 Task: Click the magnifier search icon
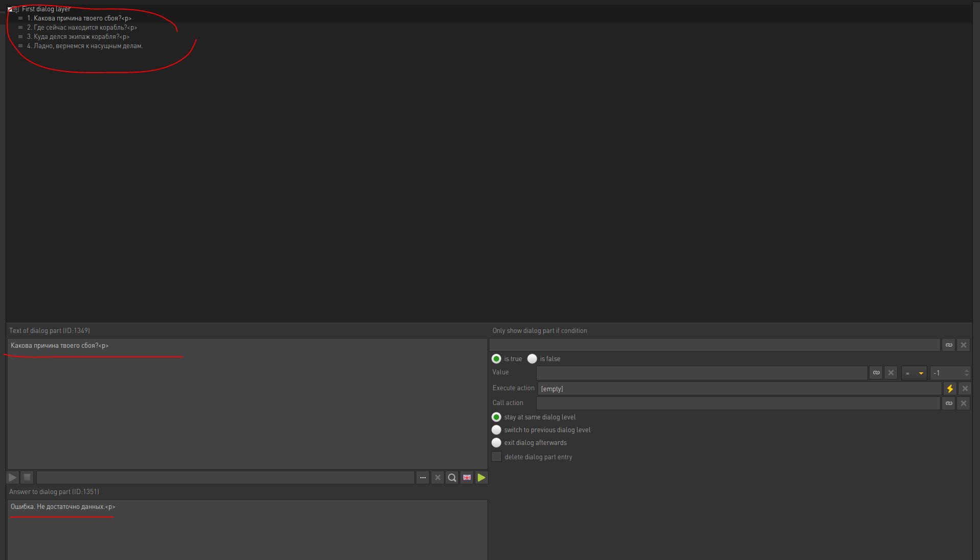452,478
